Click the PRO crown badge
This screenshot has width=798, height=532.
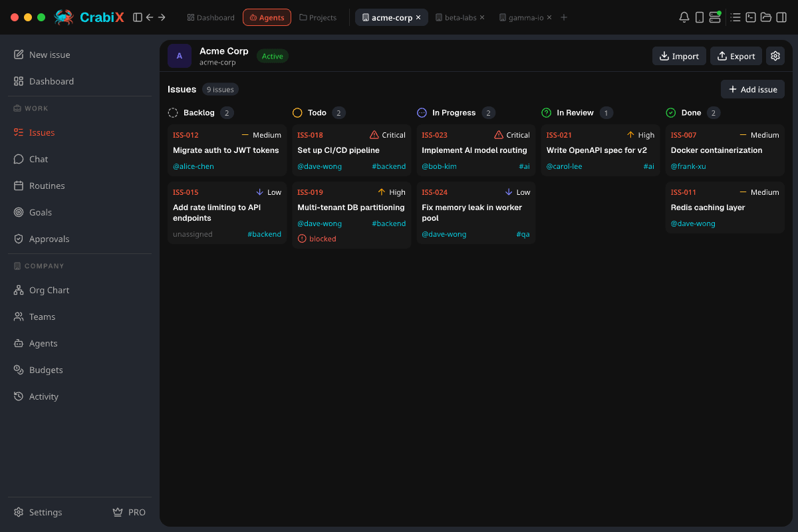[129, 512]
